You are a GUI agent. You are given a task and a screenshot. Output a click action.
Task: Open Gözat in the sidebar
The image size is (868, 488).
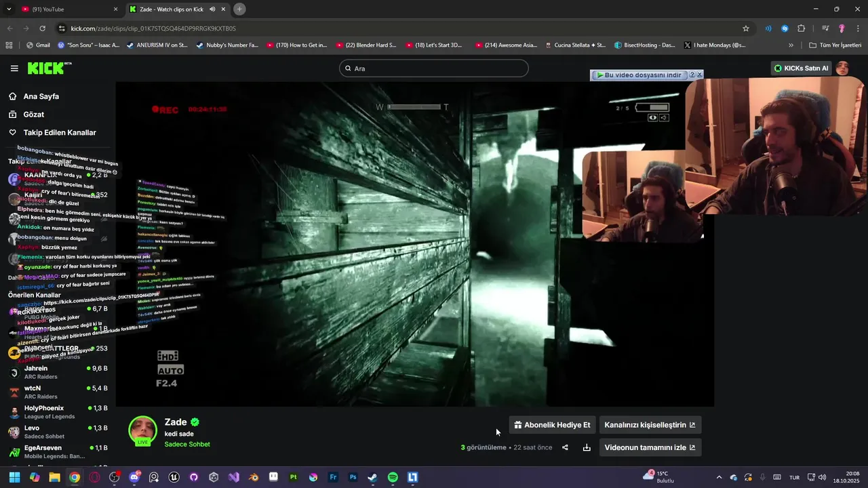(x=34, y=115)
